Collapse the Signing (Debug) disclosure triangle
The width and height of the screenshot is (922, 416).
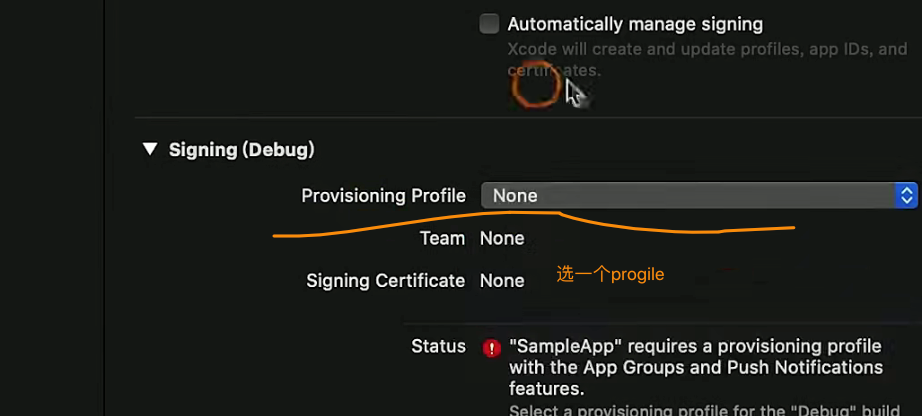(x=150, y=149)
